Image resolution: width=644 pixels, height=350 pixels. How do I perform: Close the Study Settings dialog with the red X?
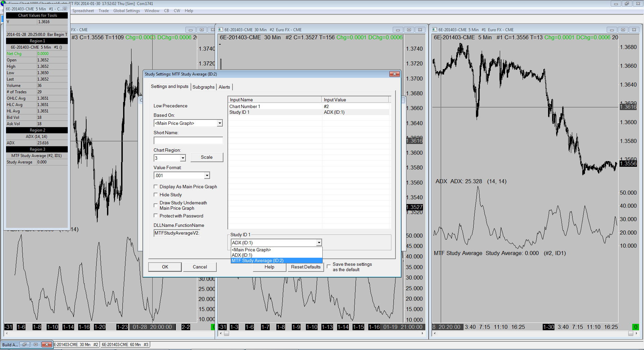coord(394,74)
